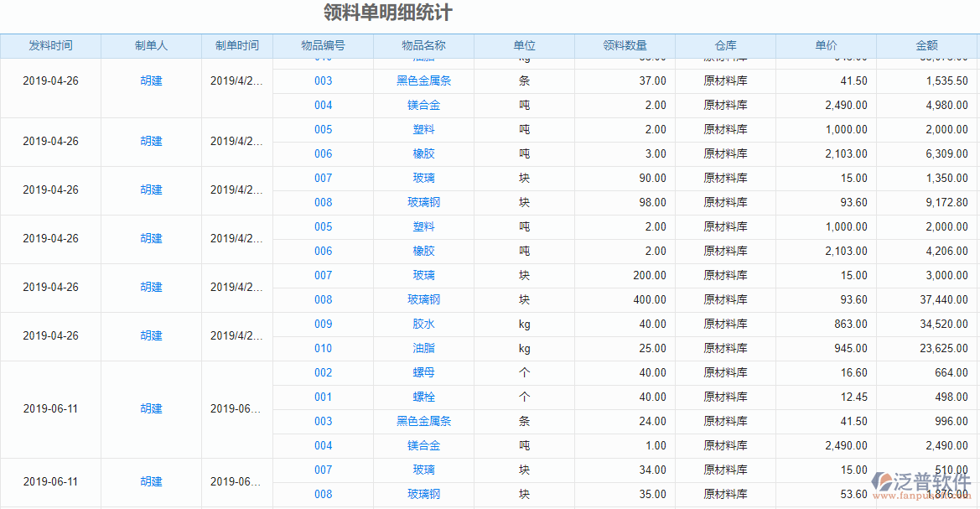Click 橡胶 link in the 6,309.00 row
The width and height of the screenshot is (980, 509).
coord(423,153)
